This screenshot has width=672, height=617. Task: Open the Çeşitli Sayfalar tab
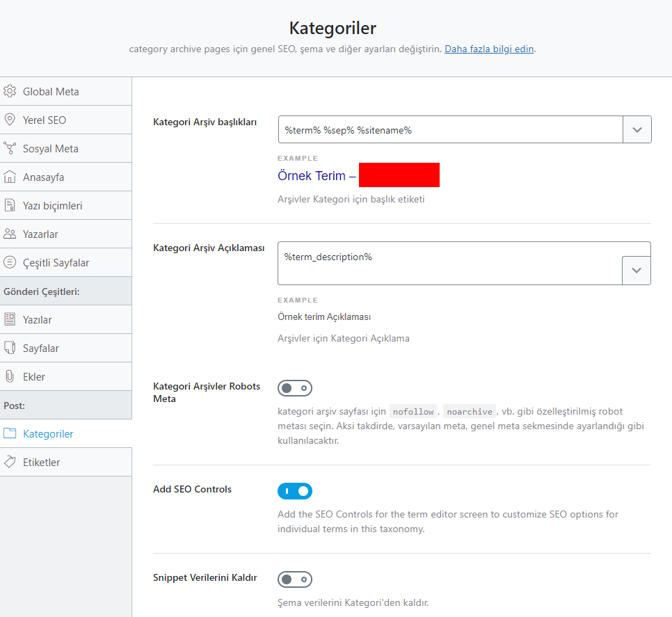pyautogui.click(x=66, y=262)
